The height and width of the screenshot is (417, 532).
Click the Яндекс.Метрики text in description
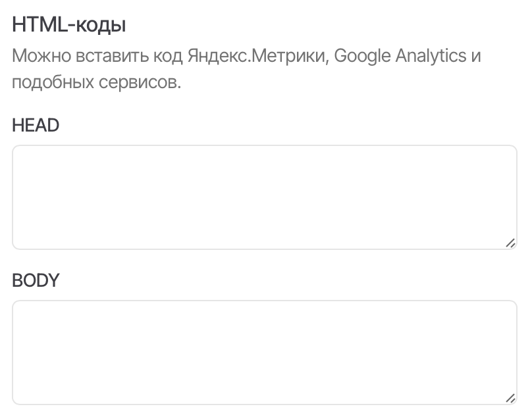point(257,55)
